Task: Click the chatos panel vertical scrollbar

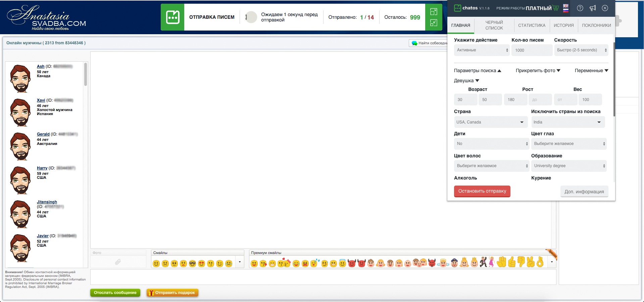Action: click(x=614, y=80)
